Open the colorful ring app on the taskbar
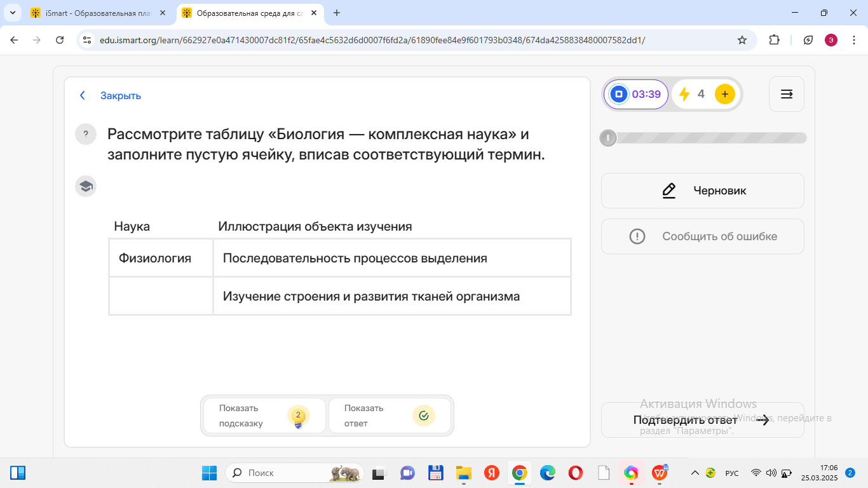This screenshot has width=868, height=488. pyautogui.click(x=631, y=473)
